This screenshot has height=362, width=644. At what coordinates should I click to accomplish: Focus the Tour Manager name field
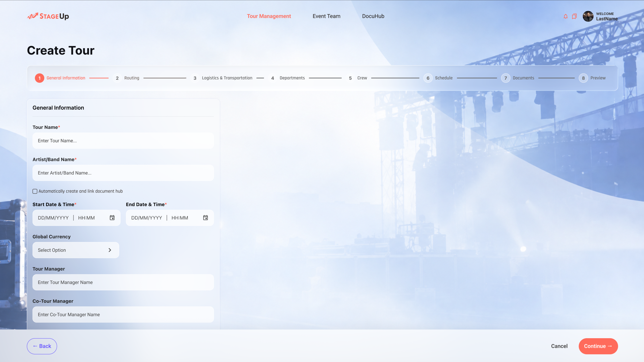123,282
